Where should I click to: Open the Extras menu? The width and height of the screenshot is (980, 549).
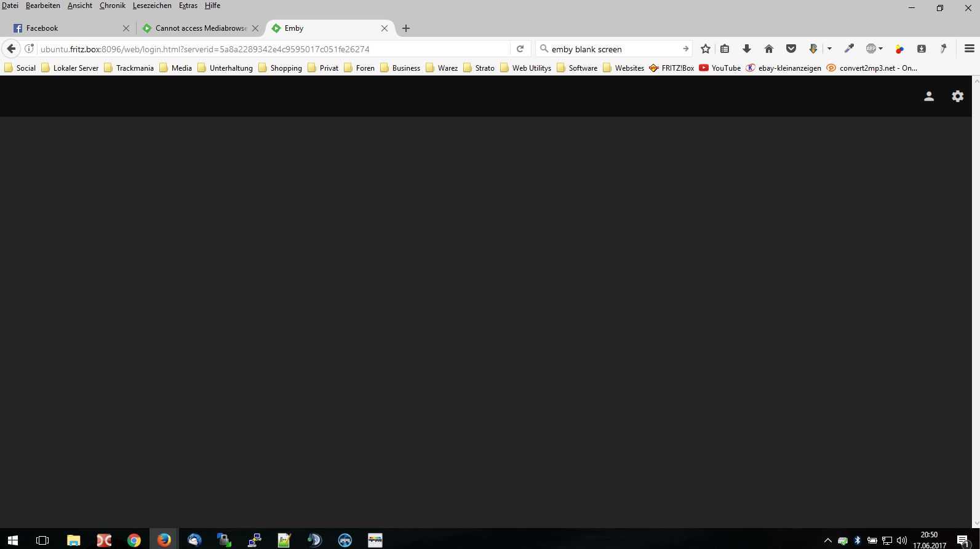pos(188,6)
